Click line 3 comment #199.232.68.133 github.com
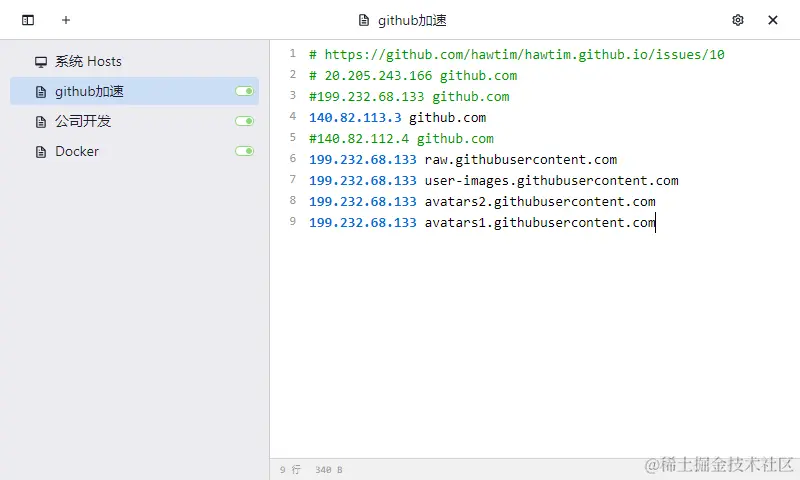800x480 pixels. [x=409, y=96]
